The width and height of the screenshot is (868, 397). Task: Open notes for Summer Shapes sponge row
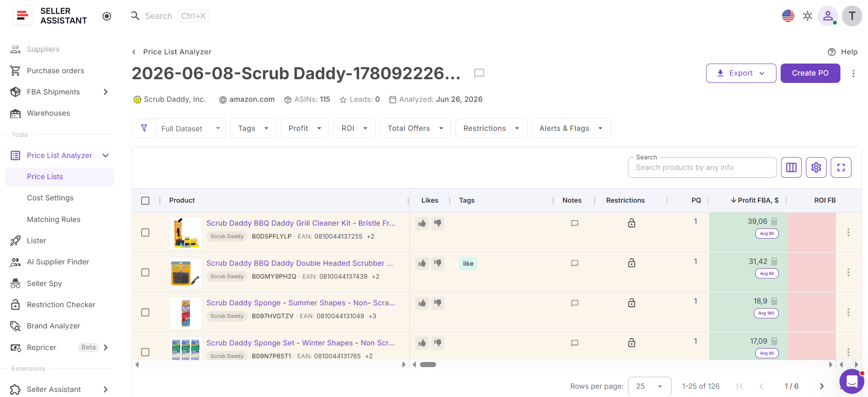[x=575, y=303]
